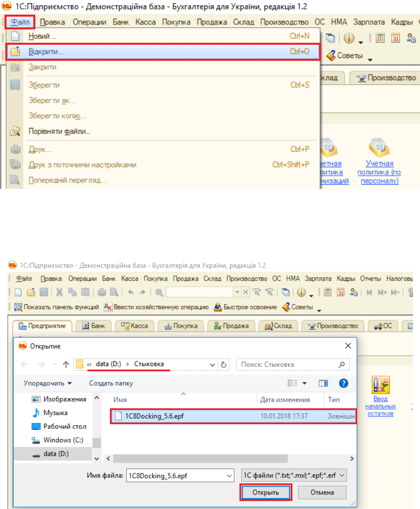The width and height of the screenshot is (420, 509).
Task: Select Порівняти файли… in the File menu
Action: pos(163,132)
